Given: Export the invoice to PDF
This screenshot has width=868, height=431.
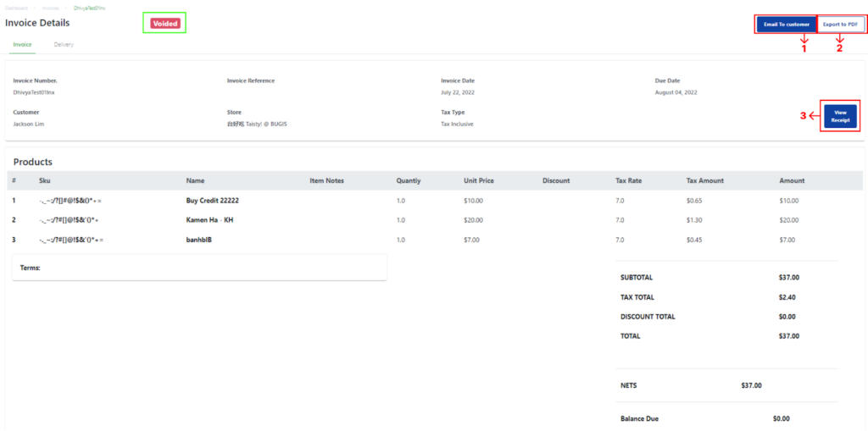Looking at the screenshot, I should click(x=840, y=25).
